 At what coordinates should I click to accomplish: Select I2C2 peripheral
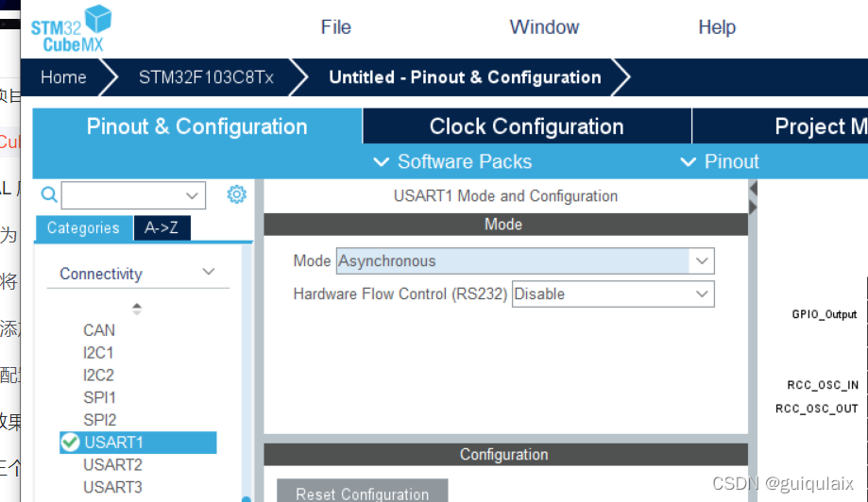[x=98, y=375]
